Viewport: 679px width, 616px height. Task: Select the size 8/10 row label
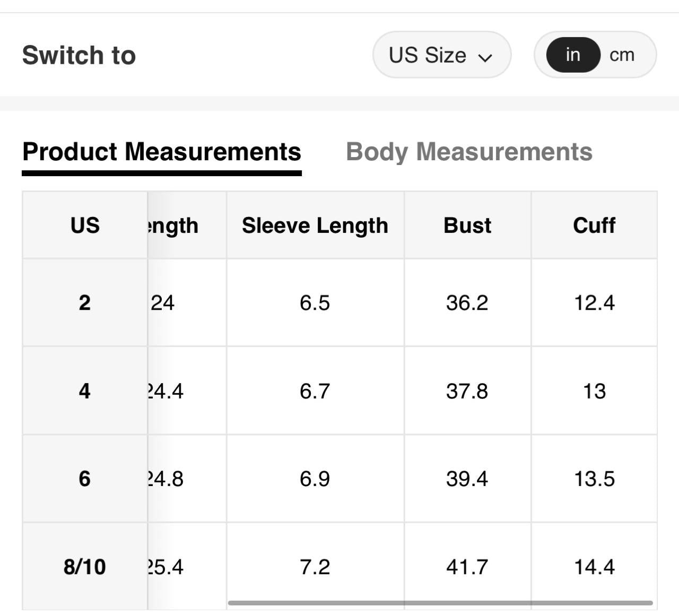tap(85, 567)
